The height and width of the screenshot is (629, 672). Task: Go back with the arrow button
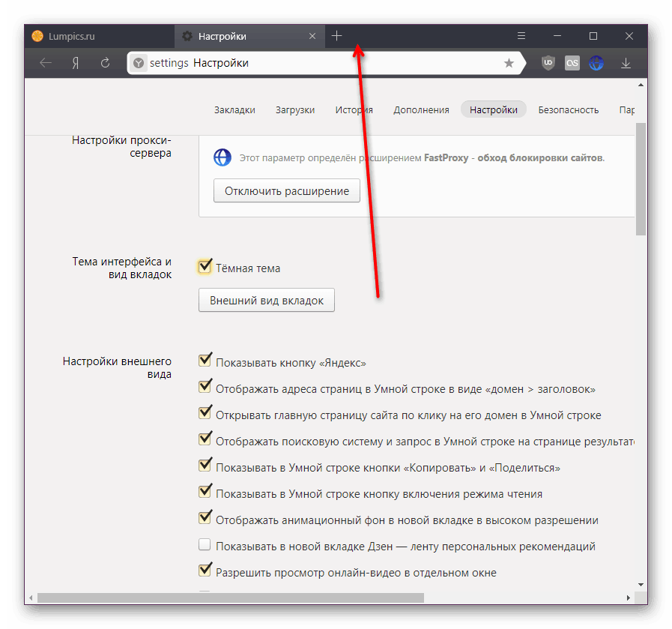click(x=46, y=63)
